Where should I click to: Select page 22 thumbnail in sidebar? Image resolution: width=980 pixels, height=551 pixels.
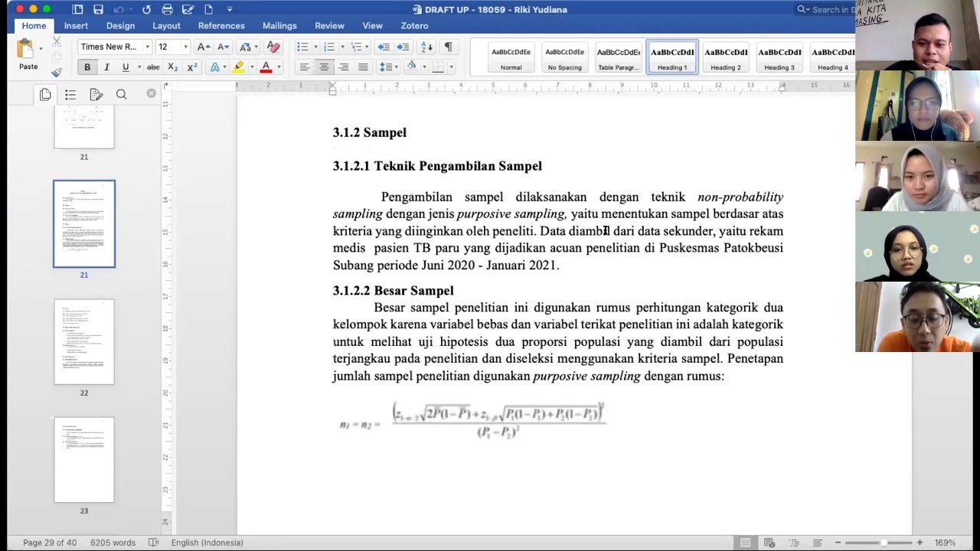pos(84,342)
